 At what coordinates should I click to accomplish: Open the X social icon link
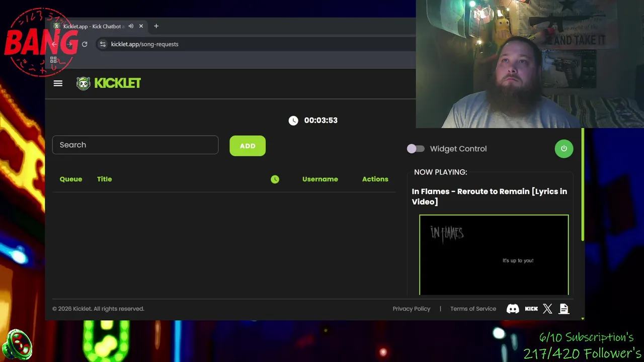click(547, 309)
